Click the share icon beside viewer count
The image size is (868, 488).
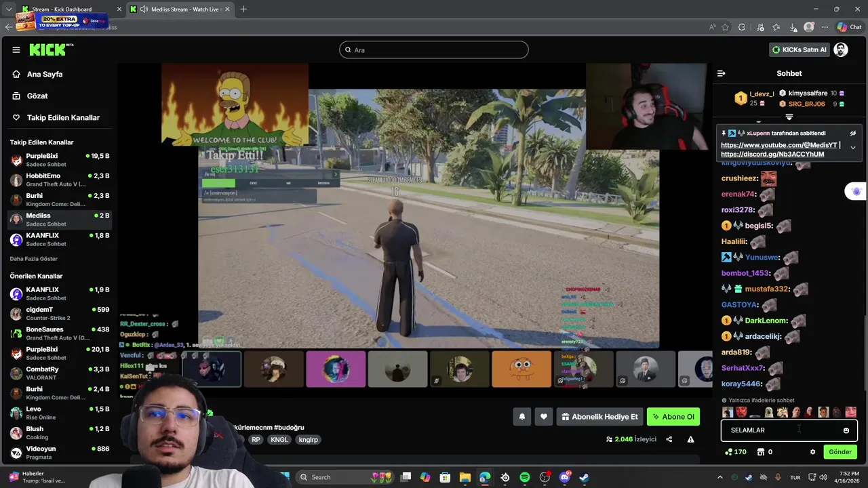coord(669,439)
